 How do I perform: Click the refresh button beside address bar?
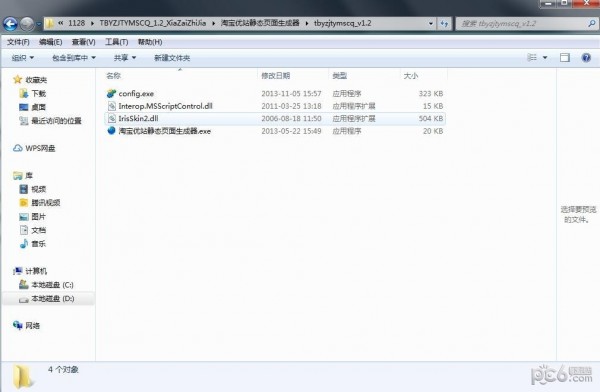point(444,23)
